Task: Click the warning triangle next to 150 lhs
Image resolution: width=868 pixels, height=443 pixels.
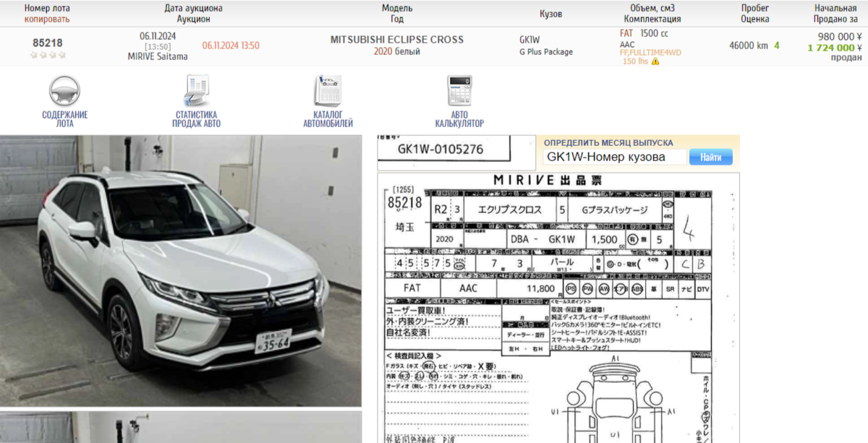Action: [655, 61]
